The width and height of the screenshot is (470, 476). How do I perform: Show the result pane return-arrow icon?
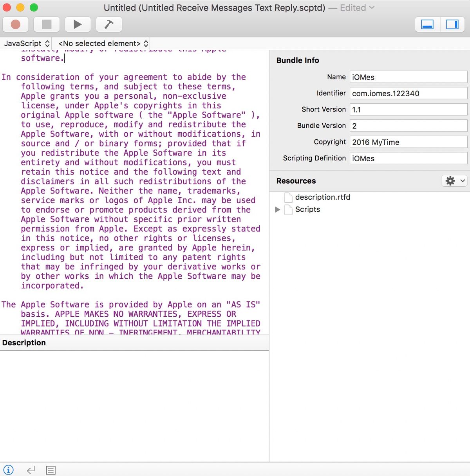[x=31, y=470]
